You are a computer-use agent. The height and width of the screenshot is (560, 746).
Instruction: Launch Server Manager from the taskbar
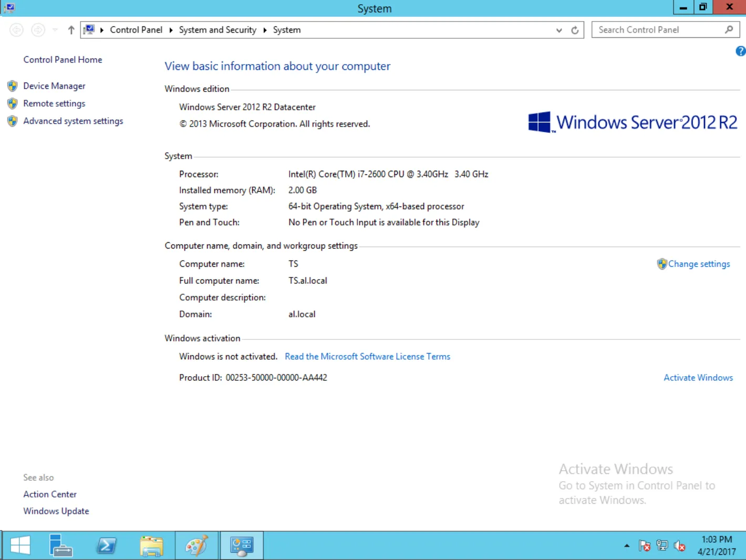pyautogui.click(x=60, y=545)
